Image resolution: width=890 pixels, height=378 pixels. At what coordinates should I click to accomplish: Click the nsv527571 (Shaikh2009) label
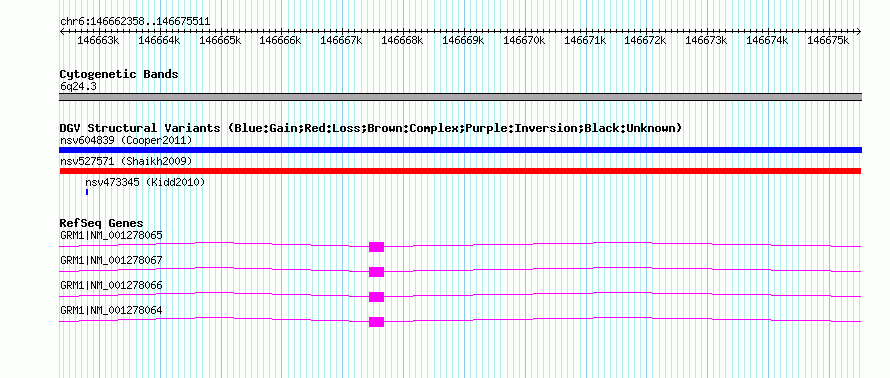pos(126,162)
